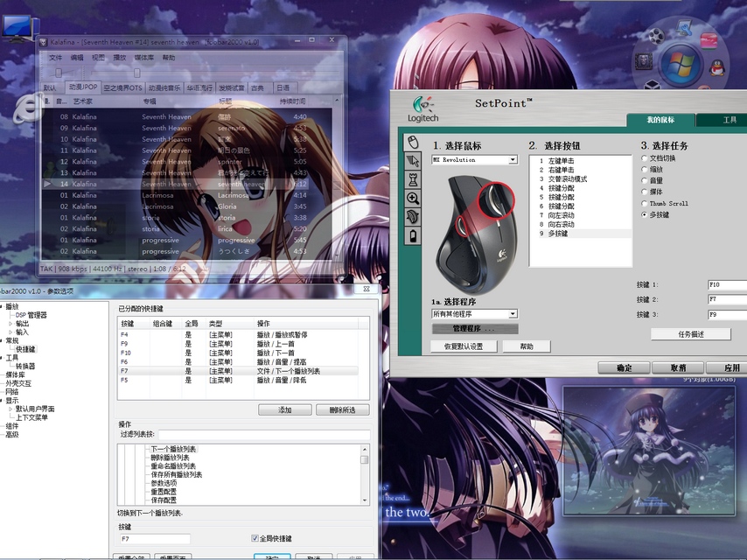The width and height of the screenshot is (747, 560).
Task: Open the portrait picture icon in circular dock
Action: click(644, 61)
